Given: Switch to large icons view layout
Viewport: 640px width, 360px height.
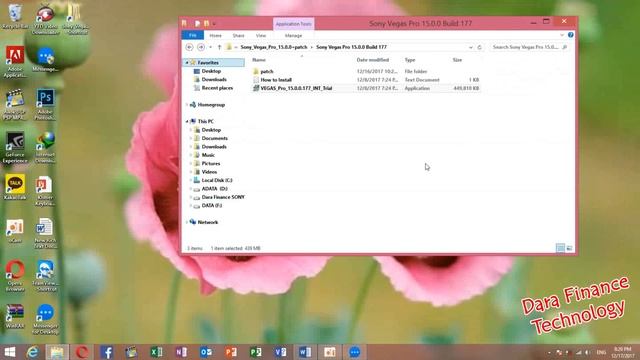Looking at the screenshot, I should point(569,248).
